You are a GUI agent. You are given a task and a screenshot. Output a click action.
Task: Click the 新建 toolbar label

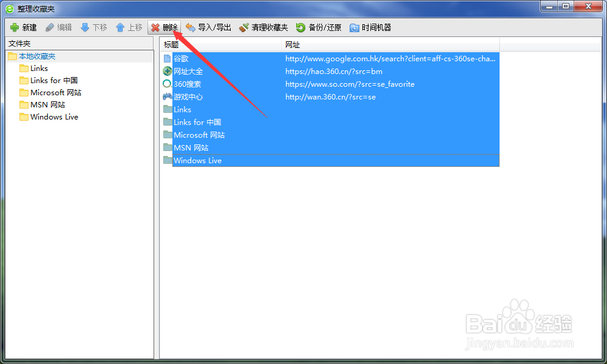point(29,27)
